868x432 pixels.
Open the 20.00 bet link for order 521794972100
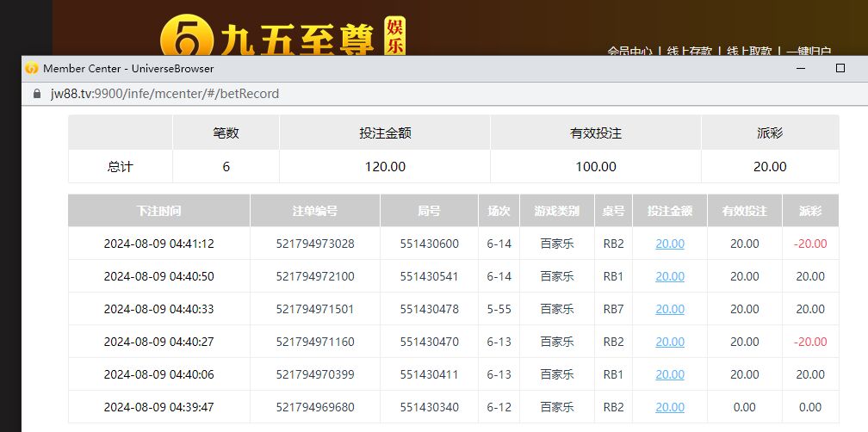click(670, 276)
